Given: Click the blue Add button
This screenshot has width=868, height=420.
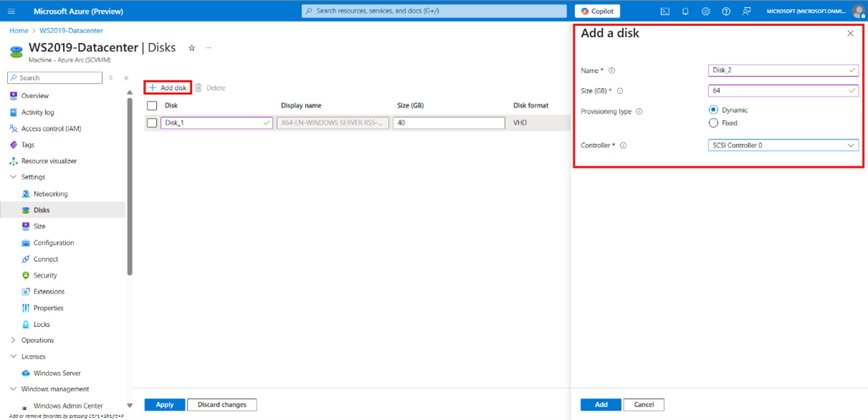Looking at the screenshot, I should 601,405.
